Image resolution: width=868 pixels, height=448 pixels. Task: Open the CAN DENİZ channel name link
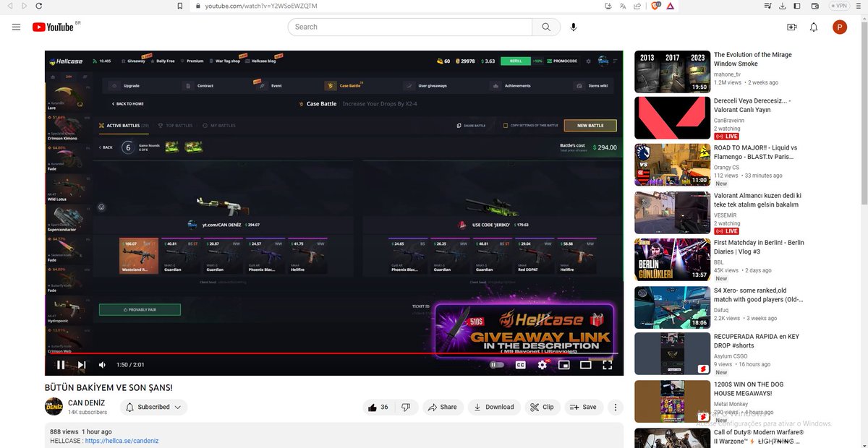[86, 402]
